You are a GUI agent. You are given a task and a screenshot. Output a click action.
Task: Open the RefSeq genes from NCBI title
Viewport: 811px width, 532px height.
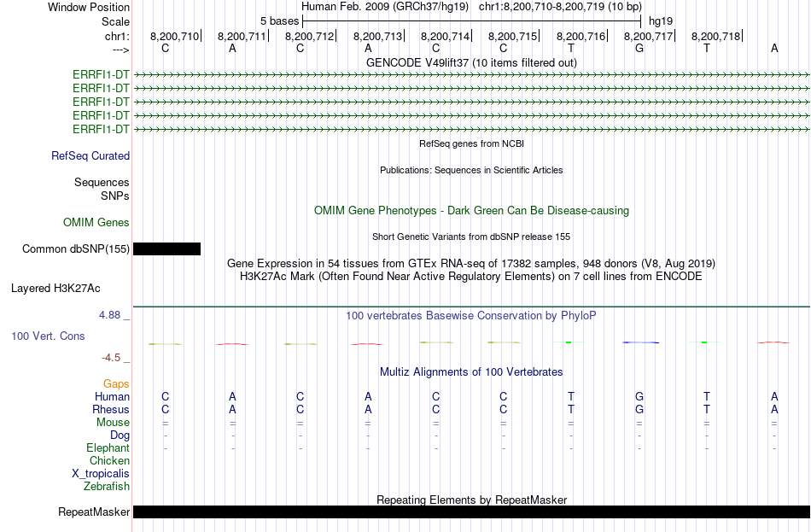(471, 143)
